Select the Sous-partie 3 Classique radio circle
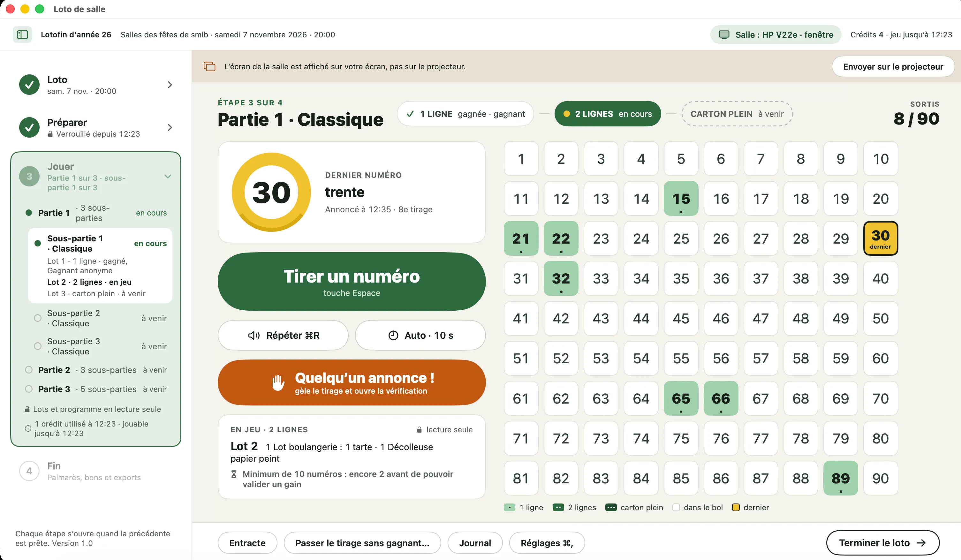The width and height of the screenshot is (961, 560). (x=37, y=346)
